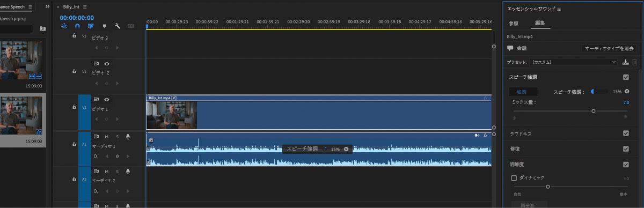Cancel the speech enhance progress overlay on timeline
The image size is (644, 208).
coord(346,149)
